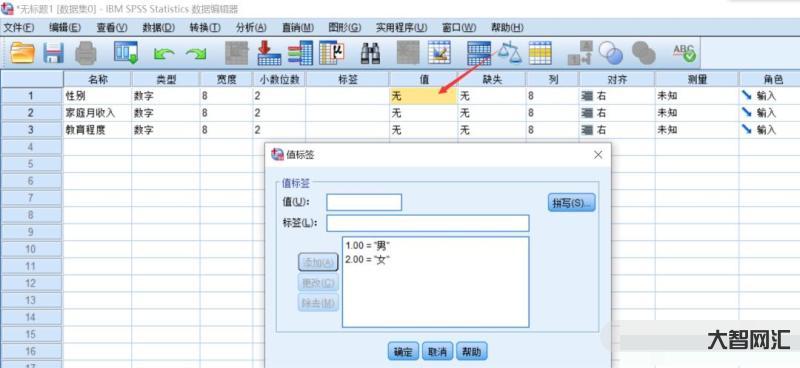Click the 拼写(S)... button
Image resolution: width=800 pixels, height=368 pixels.
571,203
